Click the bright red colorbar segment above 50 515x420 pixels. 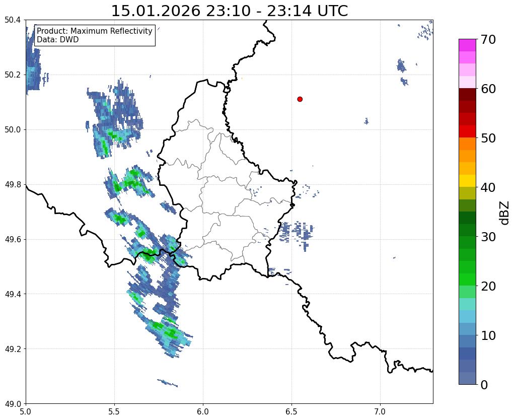coord(467,131)
